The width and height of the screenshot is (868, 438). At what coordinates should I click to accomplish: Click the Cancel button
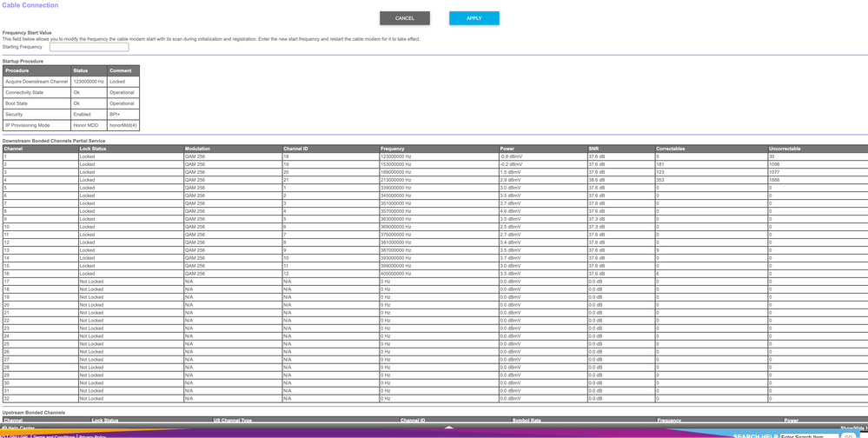(404, 18)
